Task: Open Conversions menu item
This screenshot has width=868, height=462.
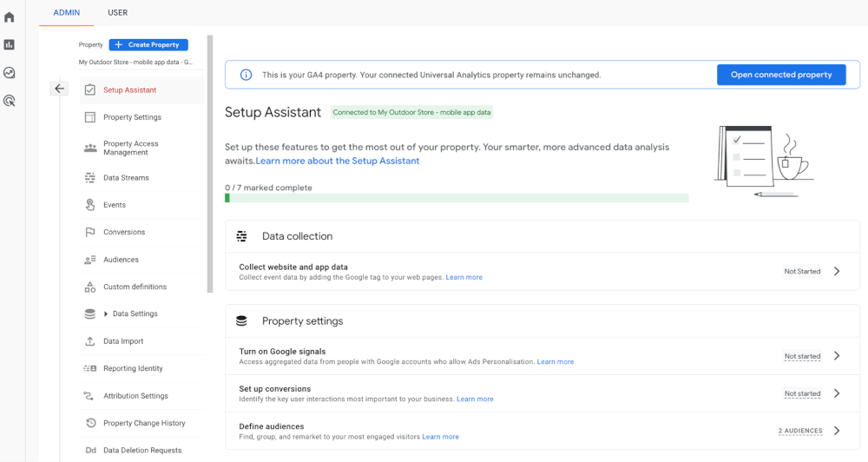Action: click(141, 232)
